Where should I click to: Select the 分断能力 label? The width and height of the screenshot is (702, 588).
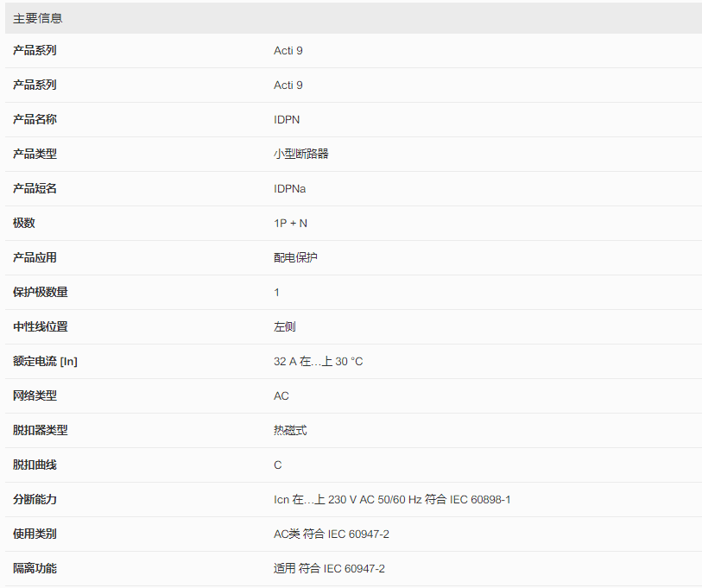(35, 499)
